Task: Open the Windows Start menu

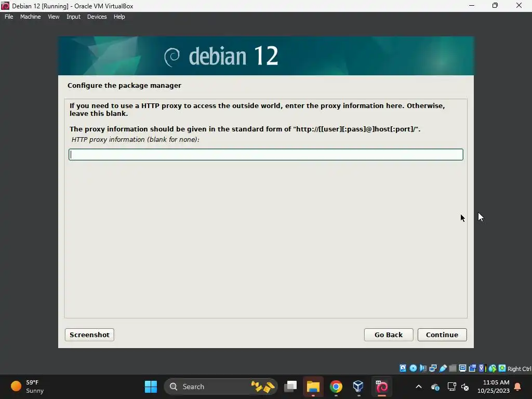Action: point(151,387)
